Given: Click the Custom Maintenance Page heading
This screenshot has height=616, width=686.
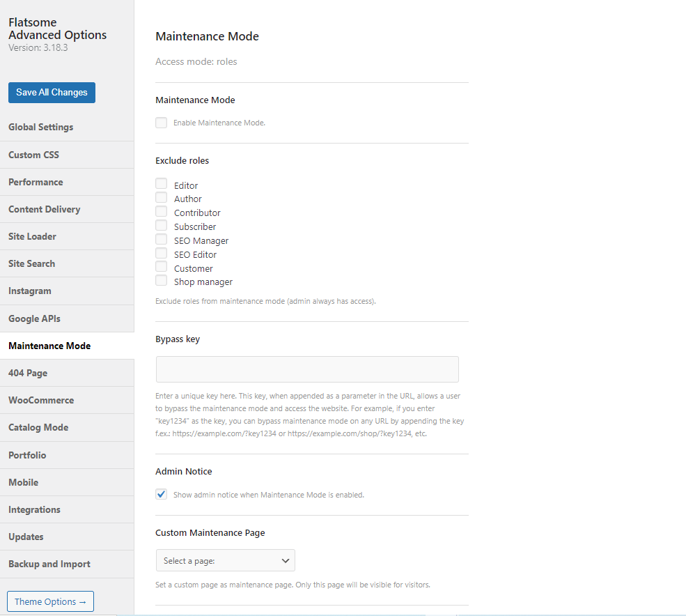Looking at the screenshot, I should 210,533.
